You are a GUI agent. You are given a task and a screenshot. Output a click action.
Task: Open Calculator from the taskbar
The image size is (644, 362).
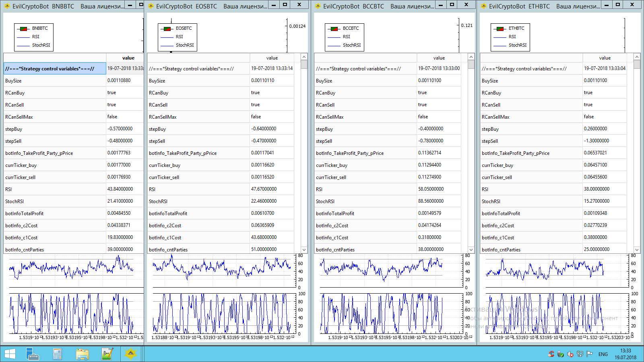(x=57, y=354)
